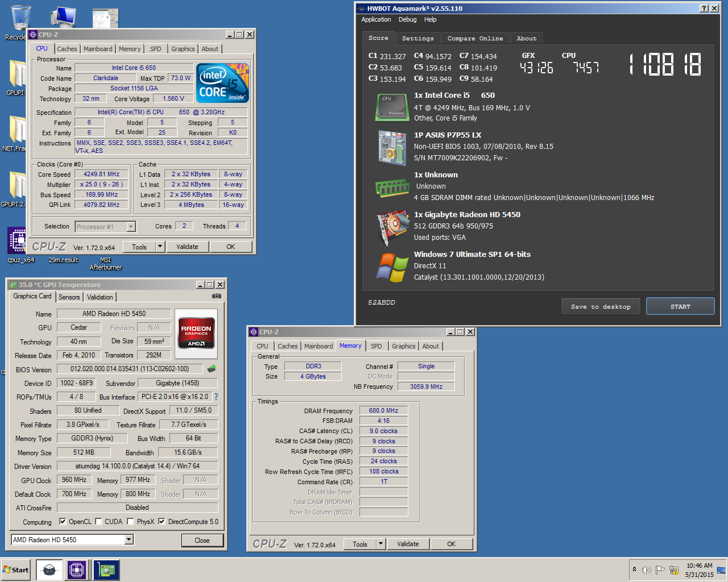Click the RAM module icon in Aquamark
728x582 pixels.
click(392, 188)
